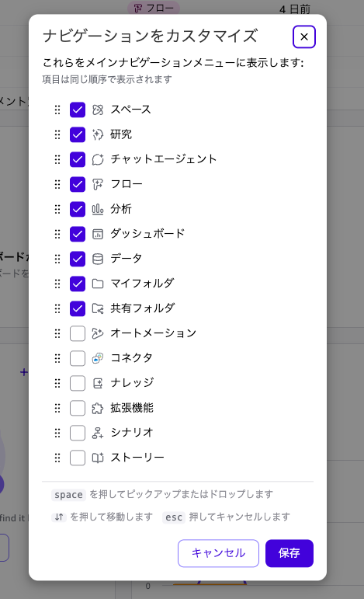Click the オートメーション icon
The image size is (364, 599).
98,333
